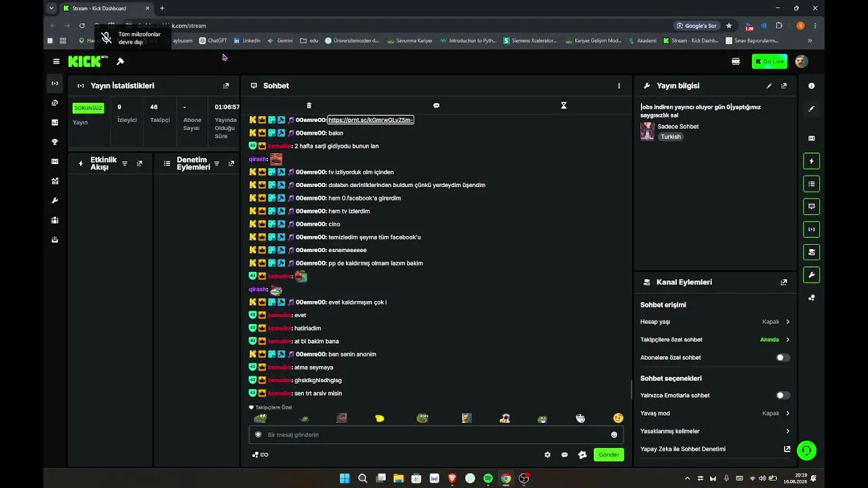Viewport: 868px width, 488px height.
Task: Select the stream broadcast icon in left sidebar
Action: [x=55, y=83]
